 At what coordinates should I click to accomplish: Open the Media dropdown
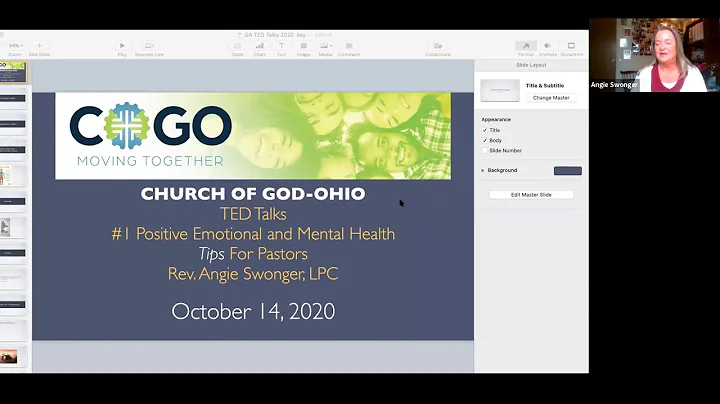pyautogui.click(x=326, y=45)
